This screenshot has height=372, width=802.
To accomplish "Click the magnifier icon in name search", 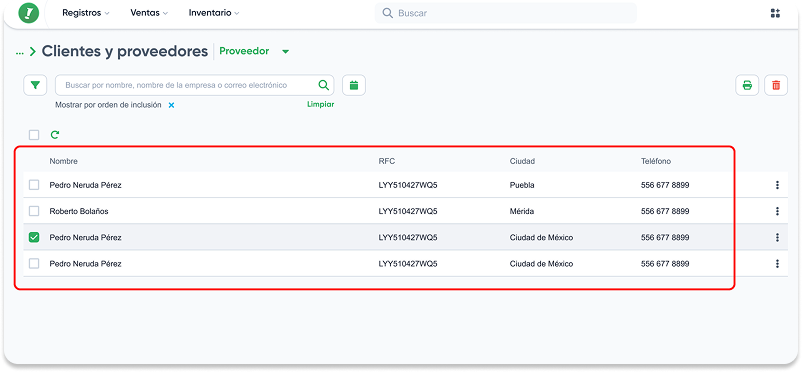I will coord(323,85).
